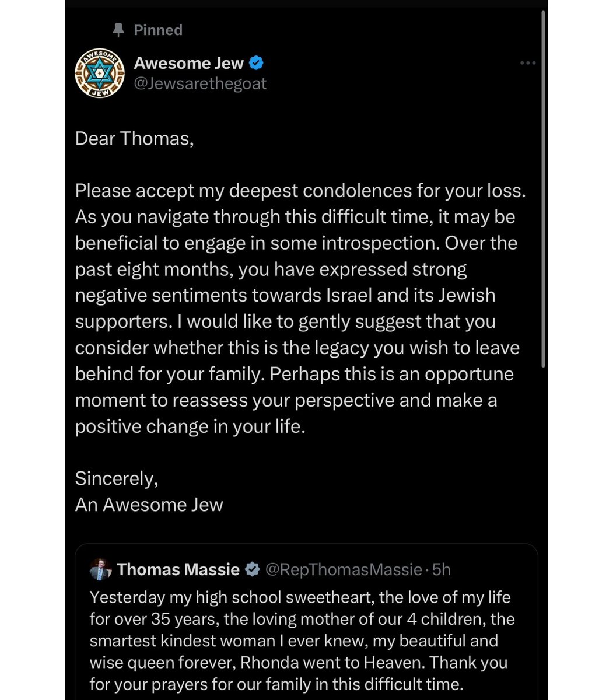
Task: Go to the @RepThomasMassie handle
Action: pyautogui.click(x=344, y=569)
